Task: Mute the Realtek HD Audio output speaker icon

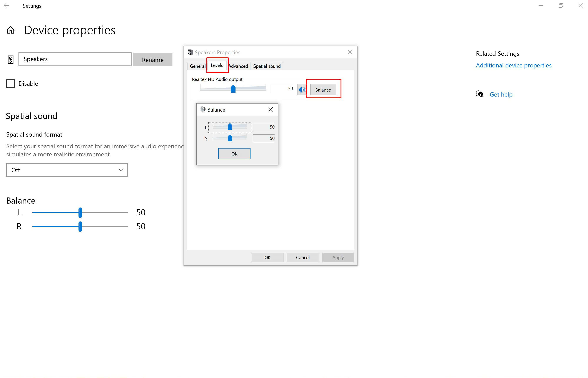Action: (302, 90)
